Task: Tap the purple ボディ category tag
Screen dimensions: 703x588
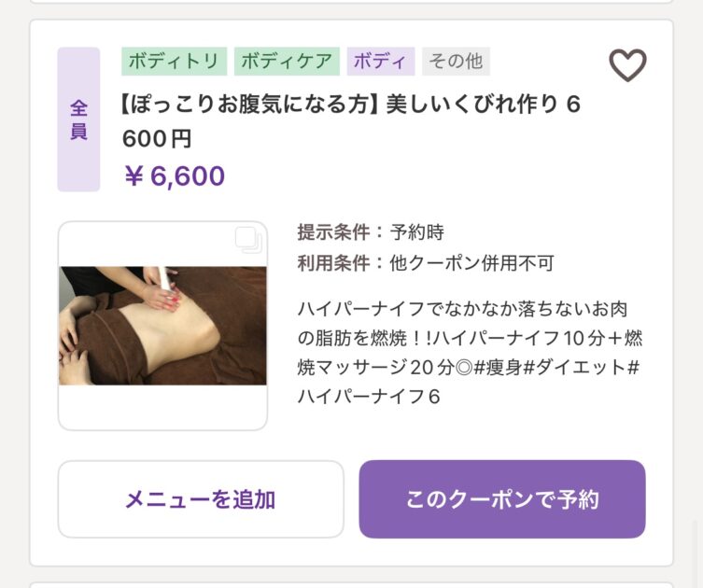Action: [x=380, y=61]
